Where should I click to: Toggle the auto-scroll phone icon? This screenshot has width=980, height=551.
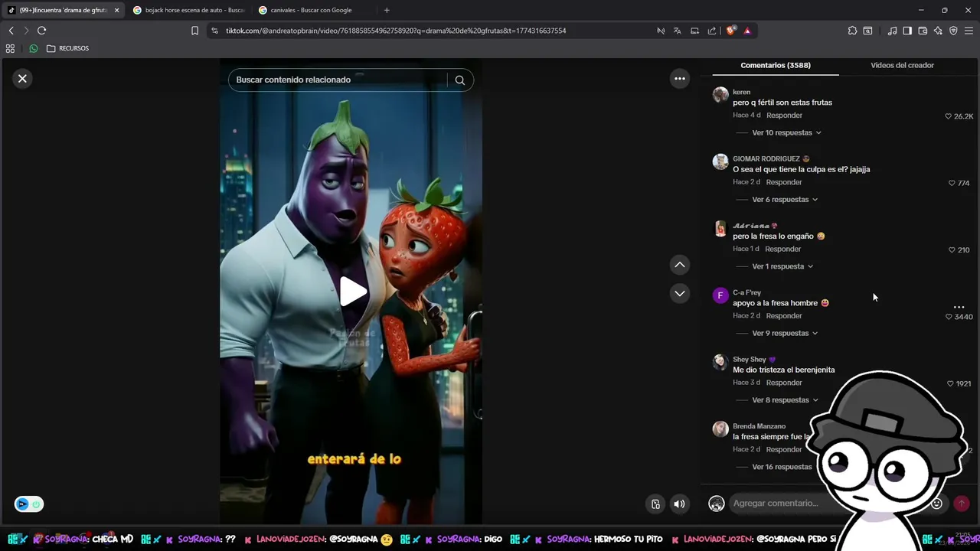click(655, 504)
